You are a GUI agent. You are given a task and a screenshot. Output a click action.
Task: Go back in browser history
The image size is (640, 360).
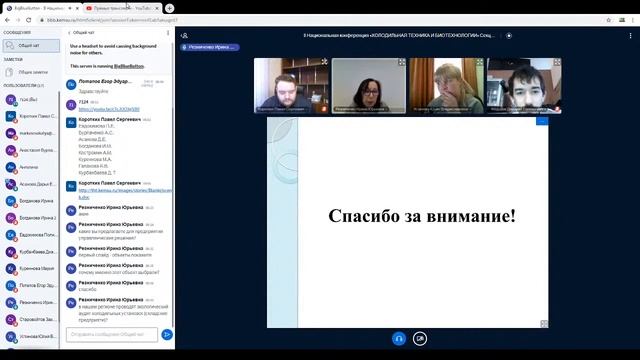click(7, 20)
